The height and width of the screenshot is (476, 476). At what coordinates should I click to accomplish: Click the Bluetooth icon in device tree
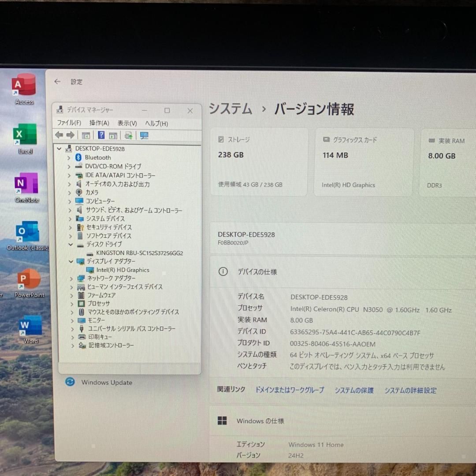(x=78, y=157)
